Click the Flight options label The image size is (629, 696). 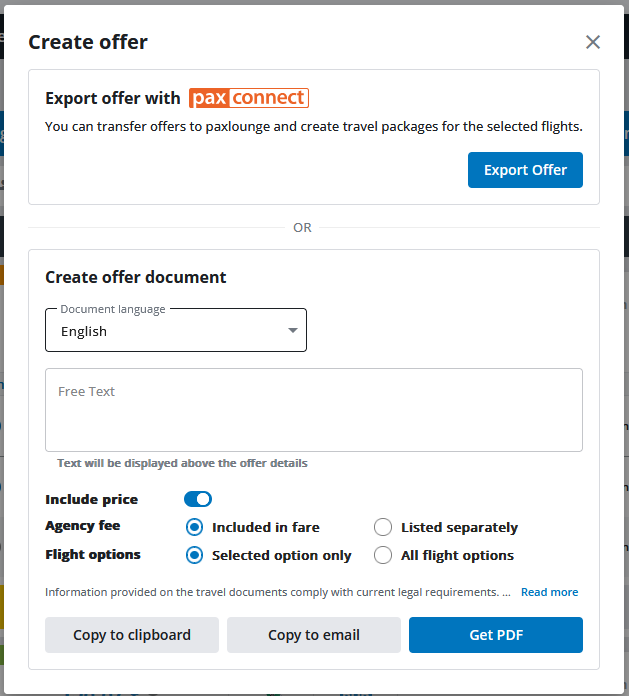[x=93, y=554]
